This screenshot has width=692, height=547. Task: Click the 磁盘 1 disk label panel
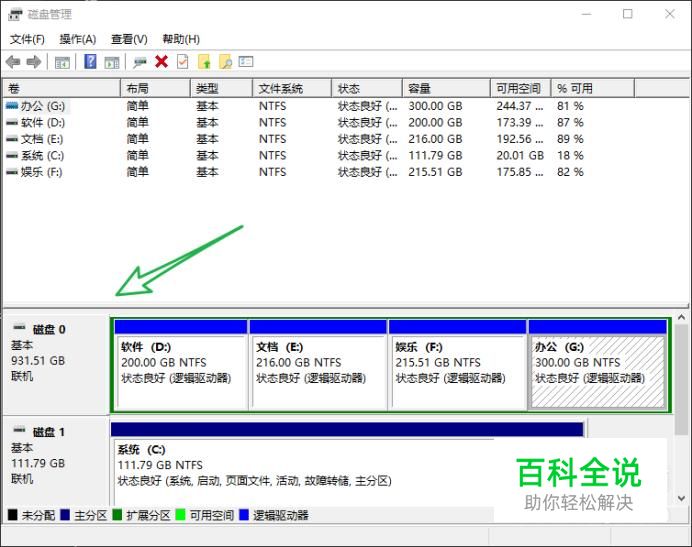tap(56, 461)
